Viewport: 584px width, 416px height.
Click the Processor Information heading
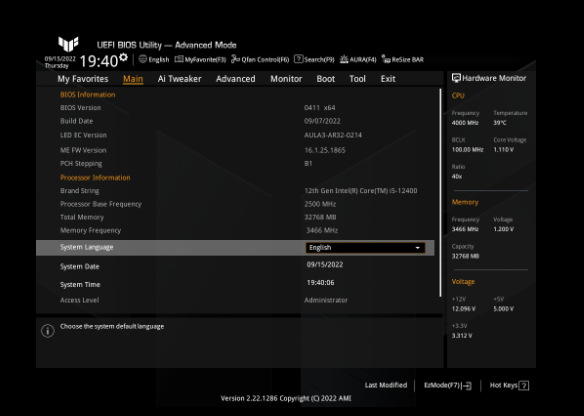click(95, 178)
